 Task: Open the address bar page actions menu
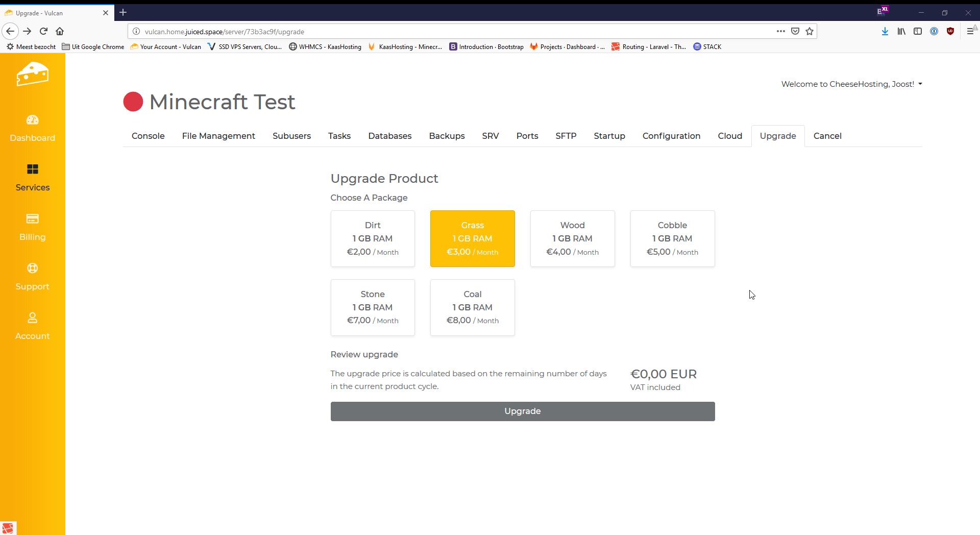pos(780,31)
